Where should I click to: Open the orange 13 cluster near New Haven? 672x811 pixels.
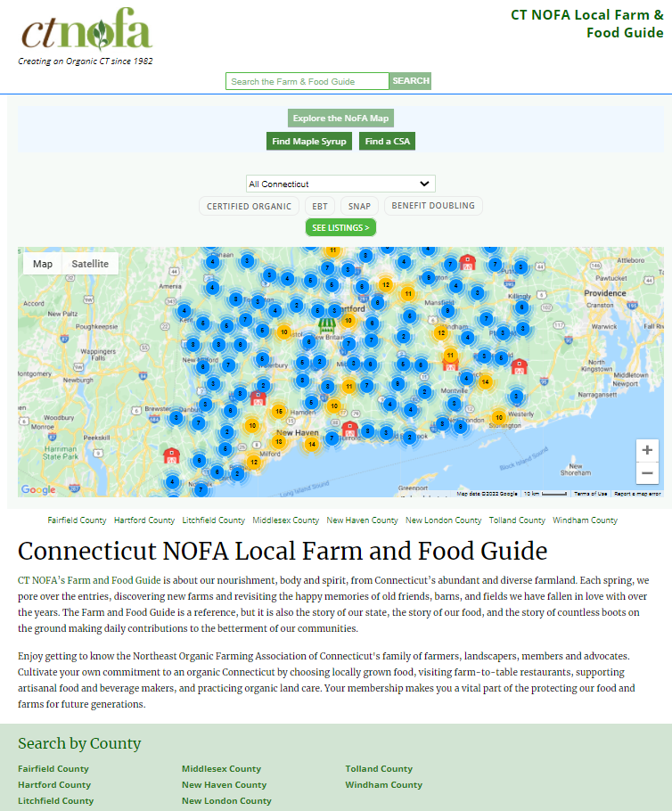pos(279,441)
